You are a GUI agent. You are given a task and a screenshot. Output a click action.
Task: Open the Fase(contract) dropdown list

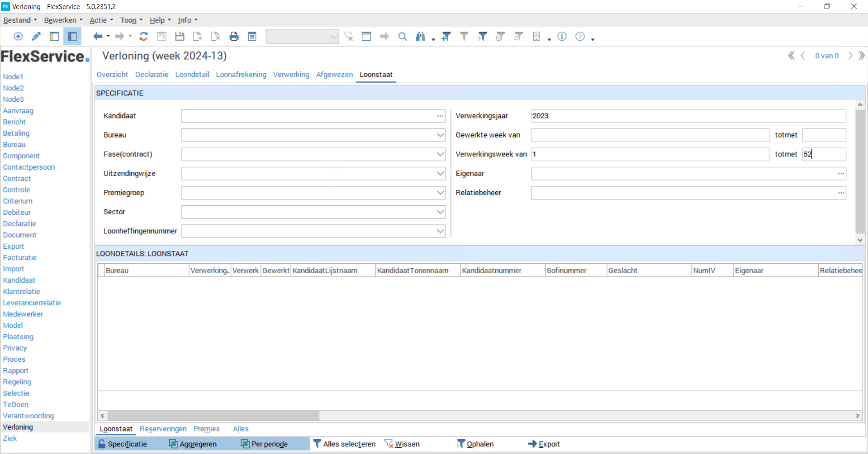(x=440, y=155)
